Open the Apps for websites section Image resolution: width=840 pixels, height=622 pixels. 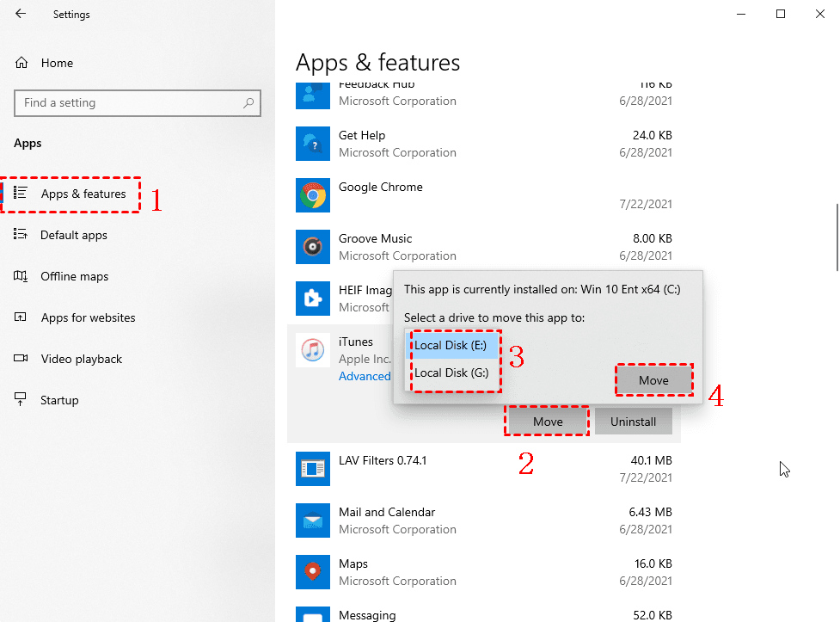tap(88, 317)
